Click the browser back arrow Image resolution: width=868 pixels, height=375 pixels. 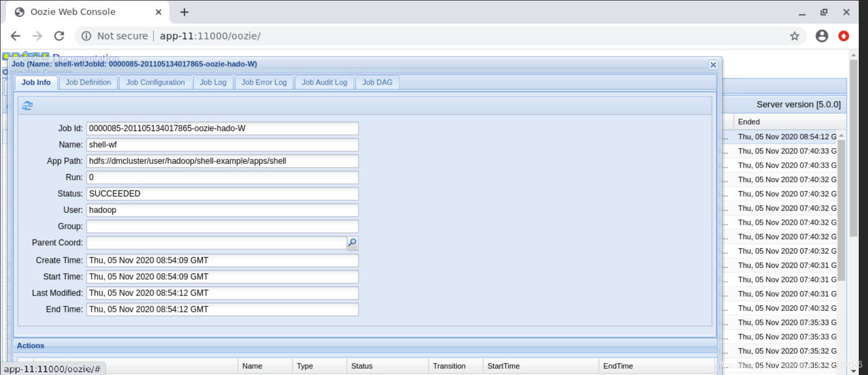15,36
